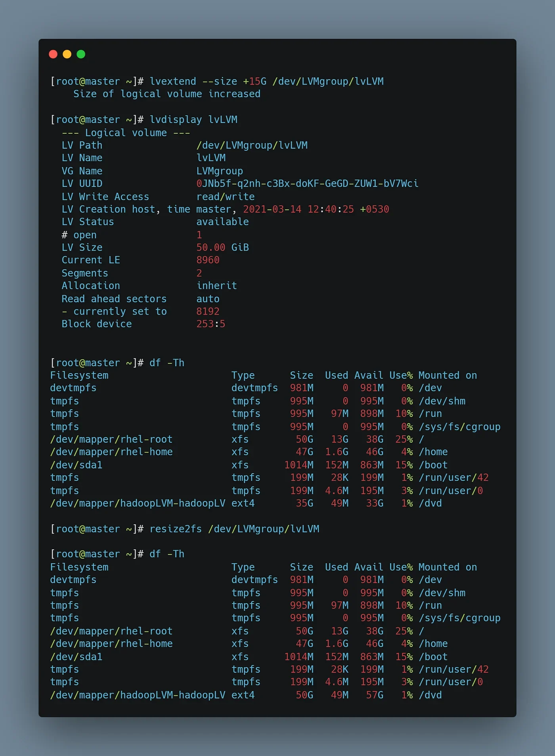Select Current LE value '8960'
Image resolution: width=555 pixels, height=756 pixels.
tap(208, 260)
